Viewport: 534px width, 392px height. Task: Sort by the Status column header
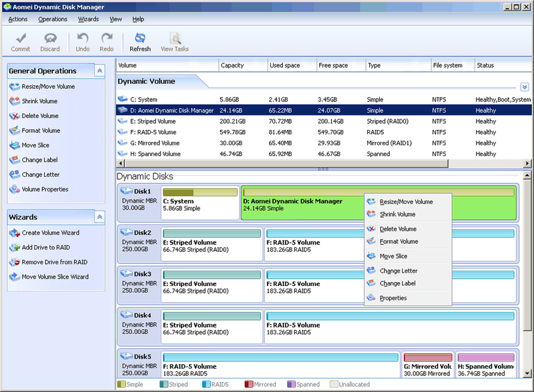click(x=503, y=65)
